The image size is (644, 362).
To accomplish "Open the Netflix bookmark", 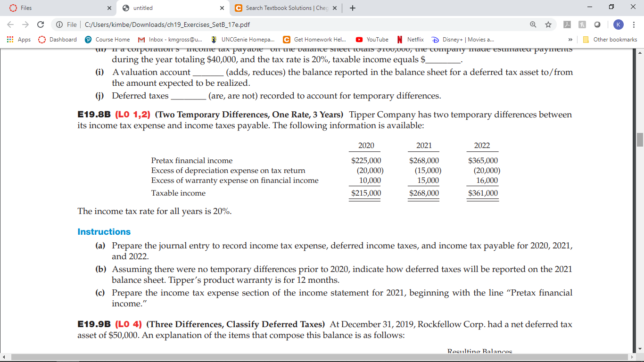I will (410, 40).
